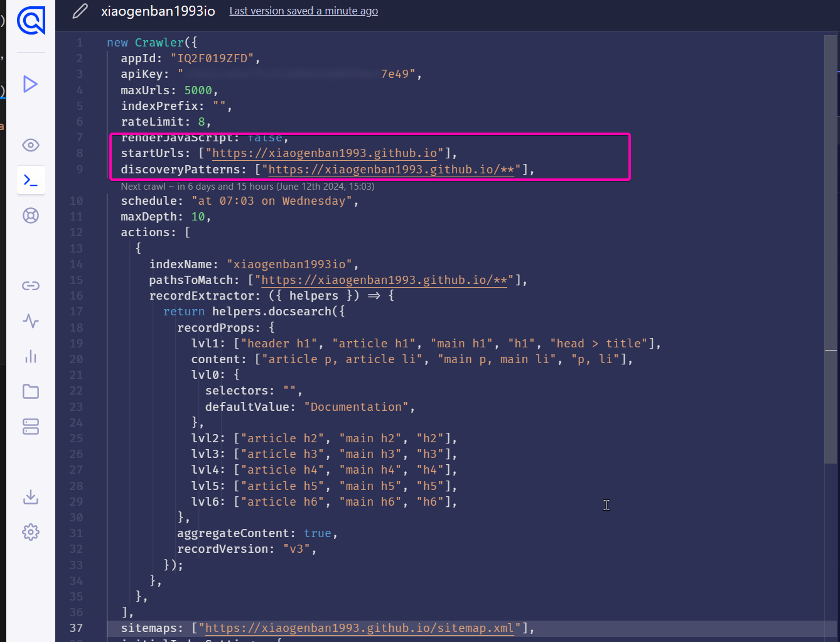
Task: Click "head > title" selector text
Action: coord(598,344)
